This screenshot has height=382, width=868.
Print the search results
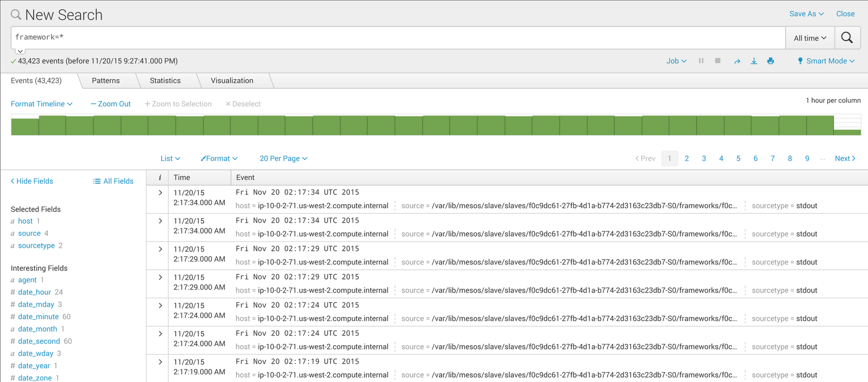[770, 61]
